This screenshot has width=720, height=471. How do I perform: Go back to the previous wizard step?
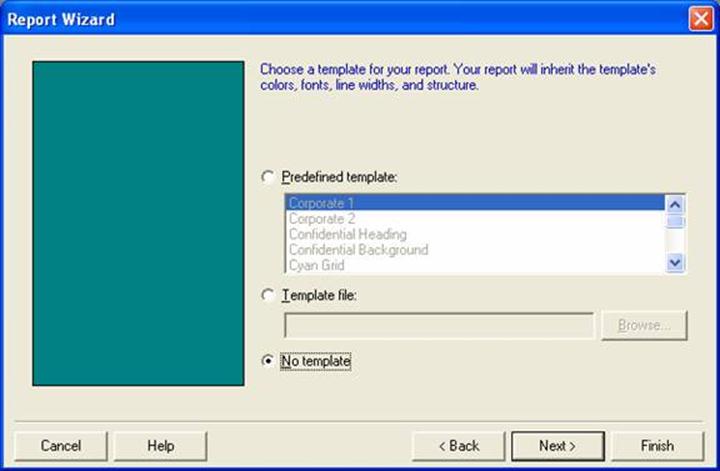tap(459, 446)
